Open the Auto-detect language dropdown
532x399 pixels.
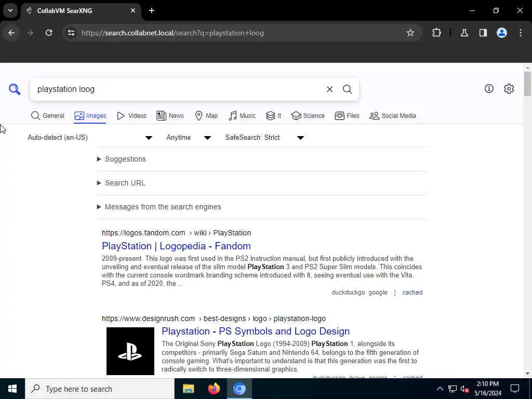click(x=90, y=137)
